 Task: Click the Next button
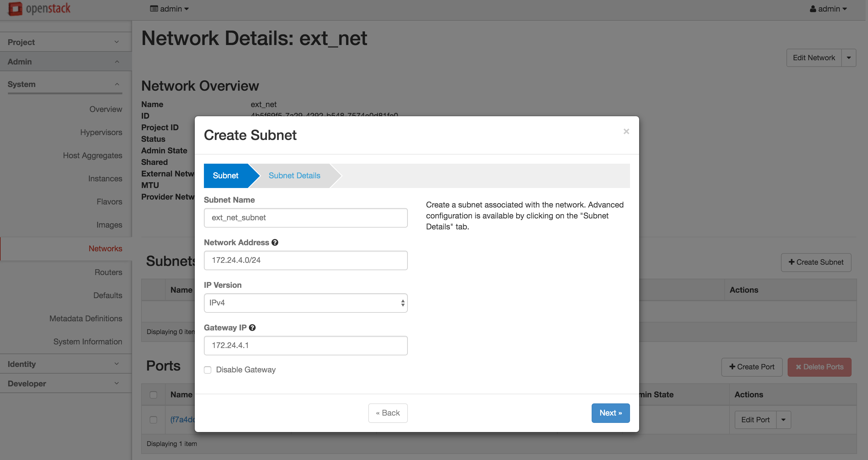(x=610, y=413)
